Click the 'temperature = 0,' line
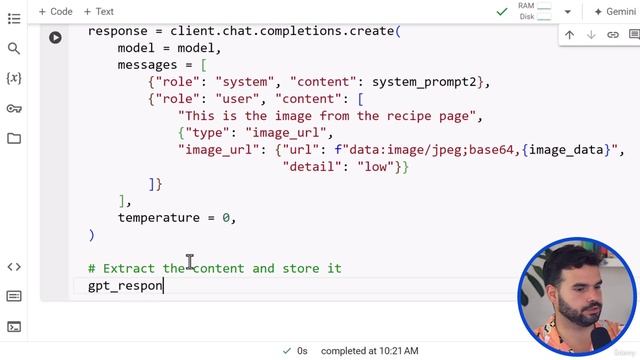This screenshot has height=360, width=640. 177,218
